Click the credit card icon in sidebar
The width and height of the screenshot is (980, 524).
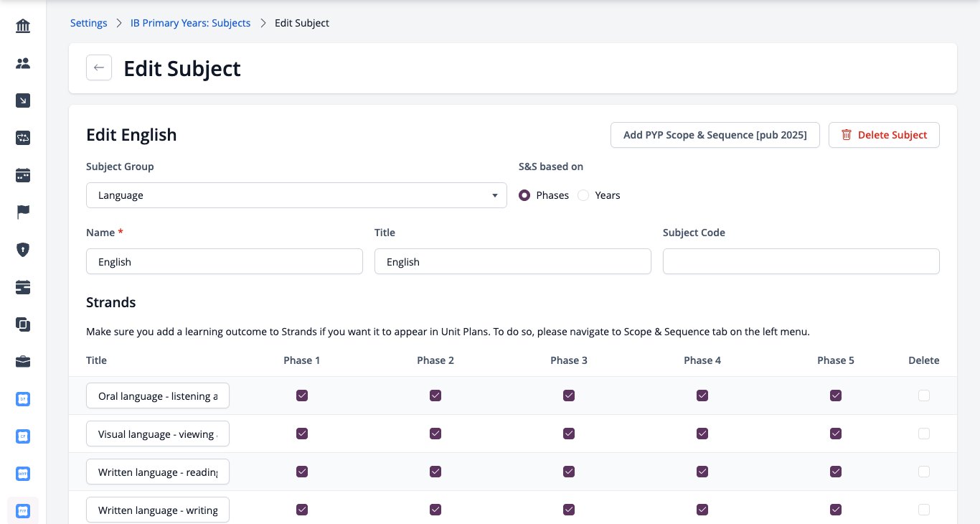point(23,287)
